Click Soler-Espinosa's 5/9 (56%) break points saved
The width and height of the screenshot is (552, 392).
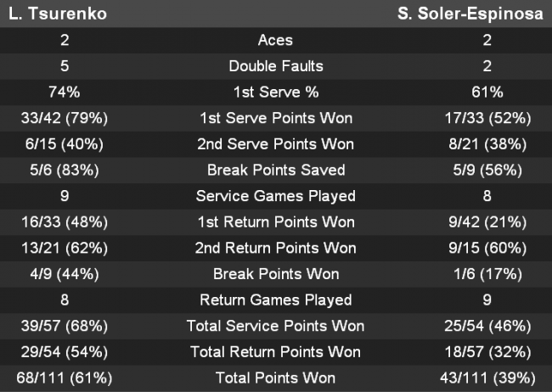(487, 170)
